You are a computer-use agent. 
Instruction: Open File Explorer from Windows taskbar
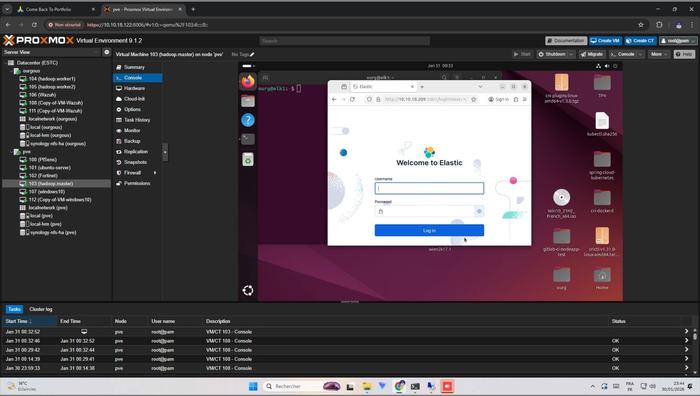367,386
